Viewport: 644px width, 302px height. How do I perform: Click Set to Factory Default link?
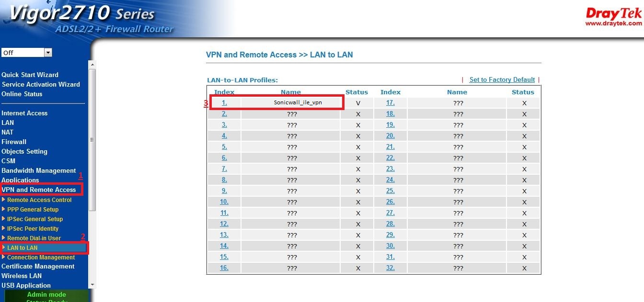(502, 80)
